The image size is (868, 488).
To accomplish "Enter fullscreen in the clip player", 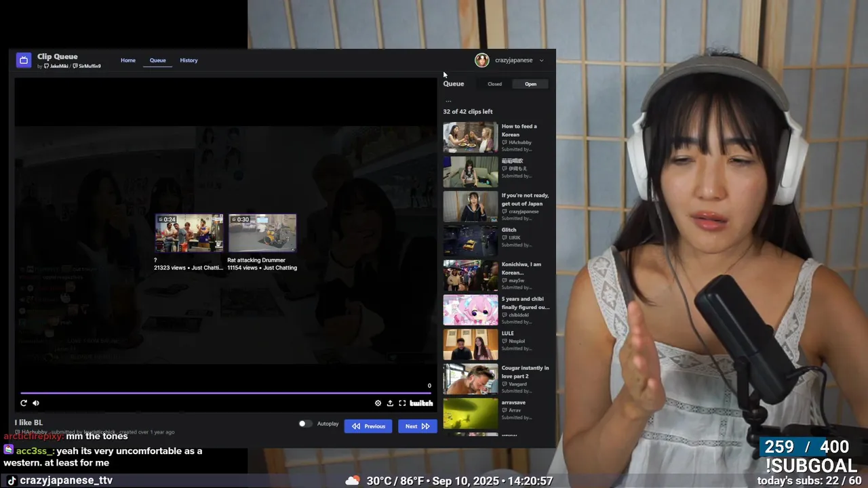I will coord(402,403).
